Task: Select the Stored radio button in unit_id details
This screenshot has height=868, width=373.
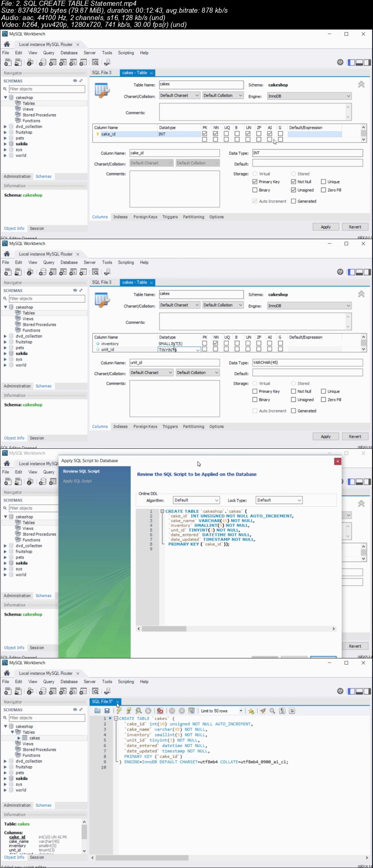Action: [x=293, y=383]
